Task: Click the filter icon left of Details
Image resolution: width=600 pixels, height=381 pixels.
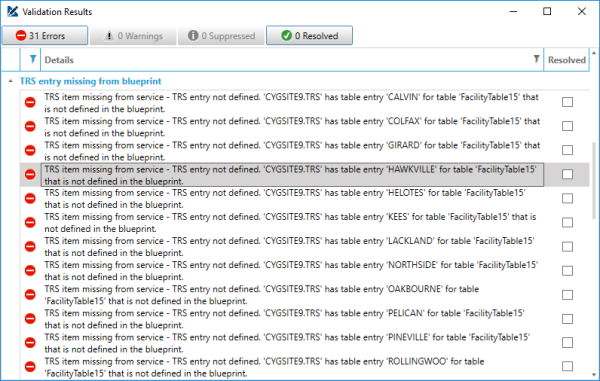Action: [33, 59]
